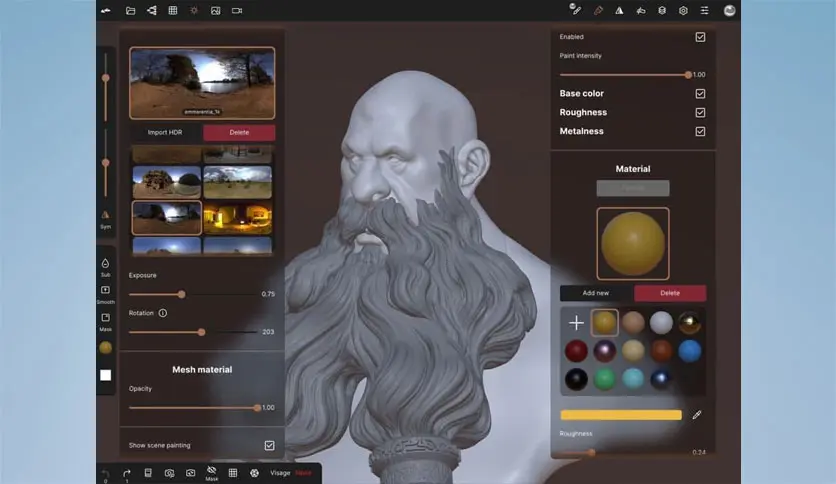Click the round icon left of Visage
836x484 pixels.
[x=254, y=473]
